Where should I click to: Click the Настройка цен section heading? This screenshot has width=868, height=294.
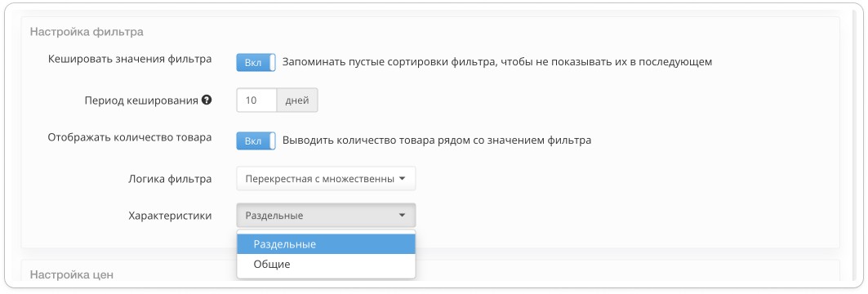click(x=71, y=274)
